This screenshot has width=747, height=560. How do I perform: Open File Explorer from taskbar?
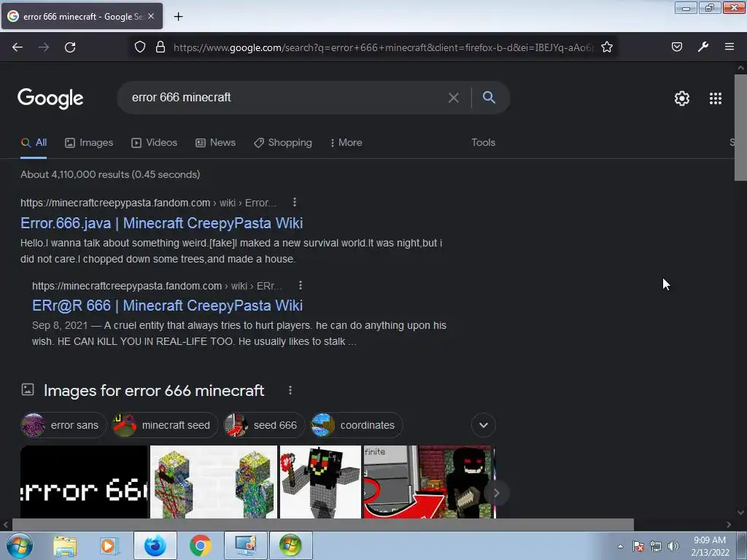65,545
